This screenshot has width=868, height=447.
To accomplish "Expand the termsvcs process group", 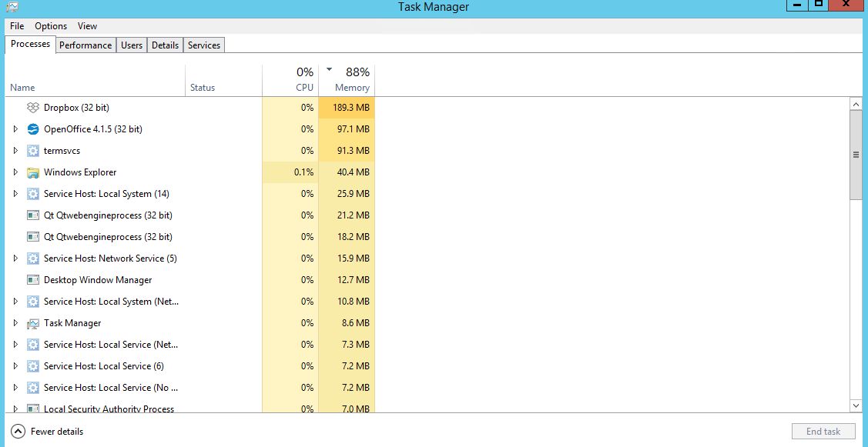I will [x=15, y=151].
